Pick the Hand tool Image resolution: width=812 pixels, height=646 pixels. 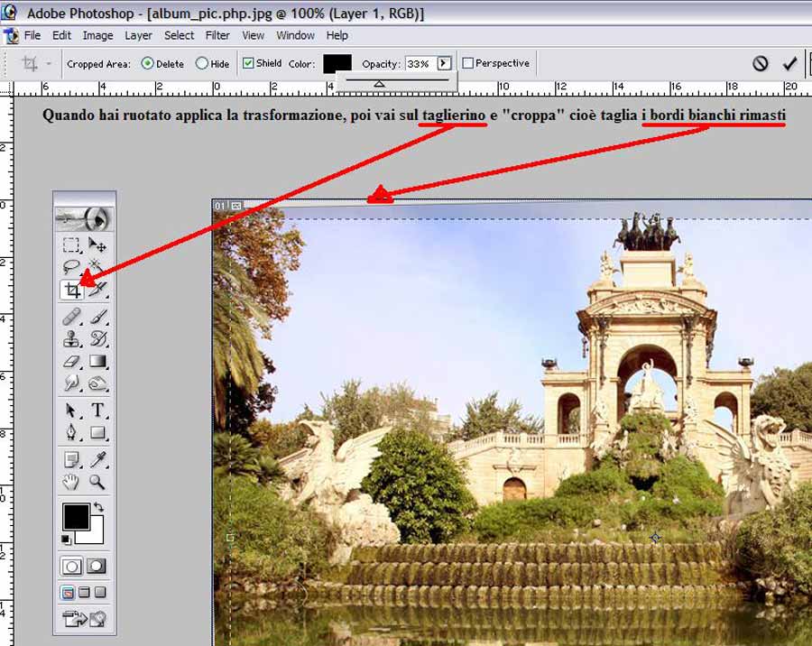(x=72, y=483)
